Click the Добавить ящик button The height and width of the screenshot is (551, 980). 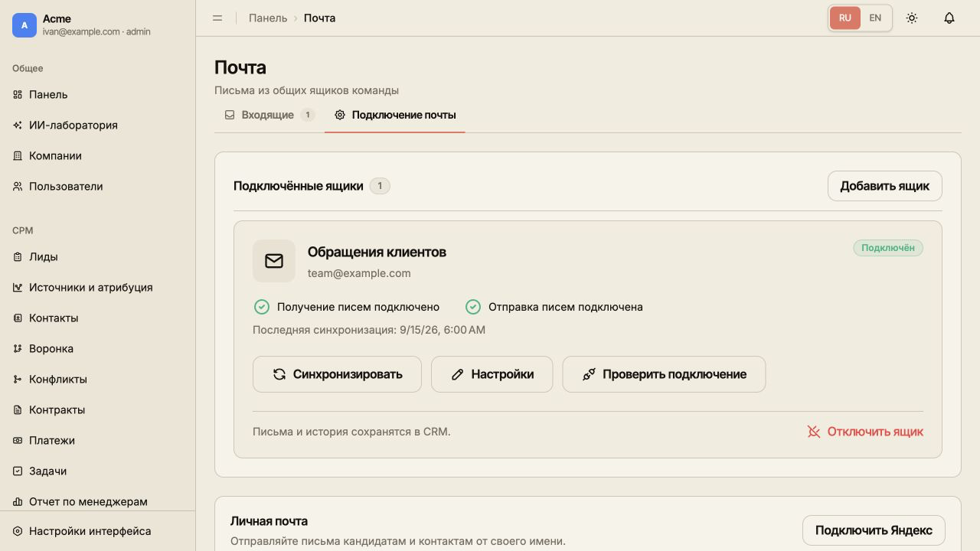click(x=885, y=186)
